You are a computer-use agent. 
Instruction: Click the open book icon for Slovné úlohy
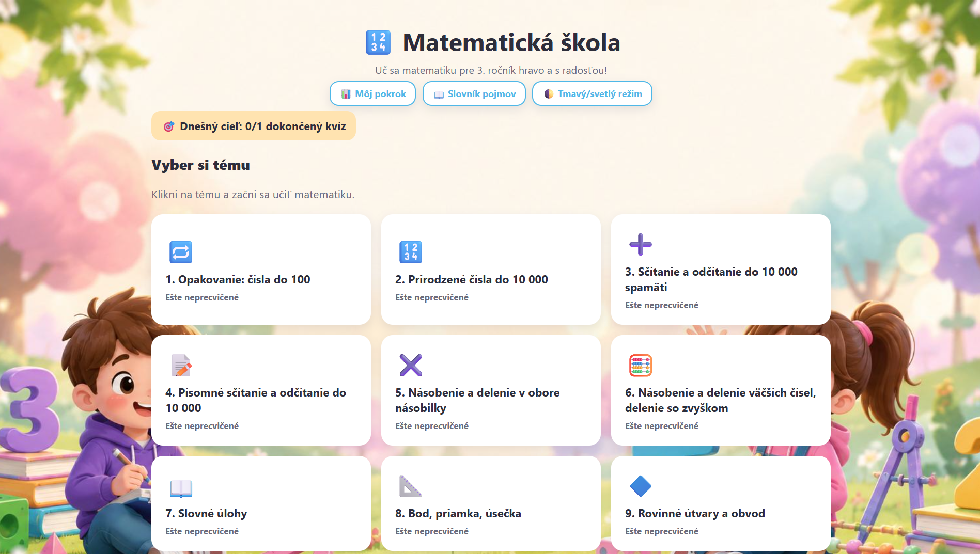[x=181, y=487]
